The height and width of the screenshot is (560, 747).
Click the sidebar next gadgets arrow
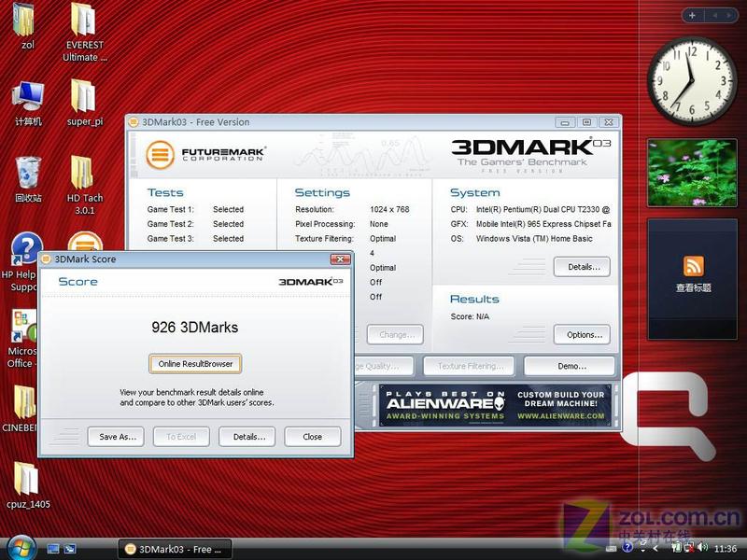(729, 15)
